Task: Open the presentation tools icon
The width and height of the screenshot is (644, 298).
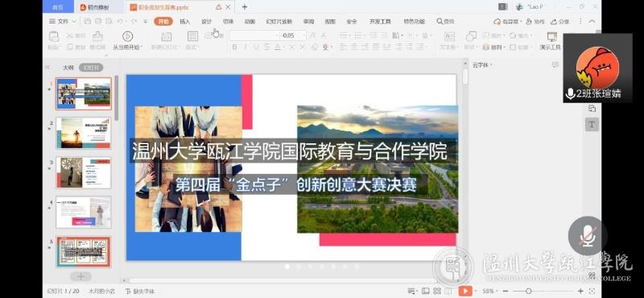Action: [551, 36]
